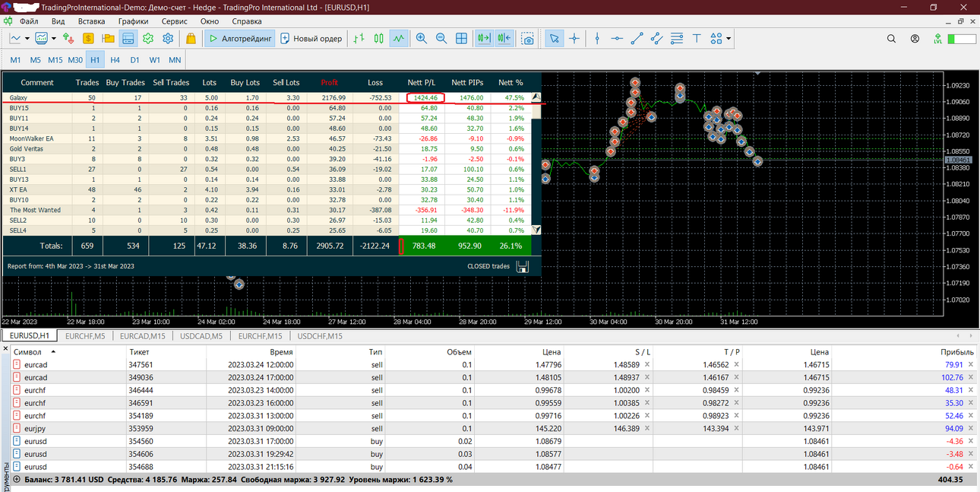Expand the balance row plus icon

click(x=17, y=480)
